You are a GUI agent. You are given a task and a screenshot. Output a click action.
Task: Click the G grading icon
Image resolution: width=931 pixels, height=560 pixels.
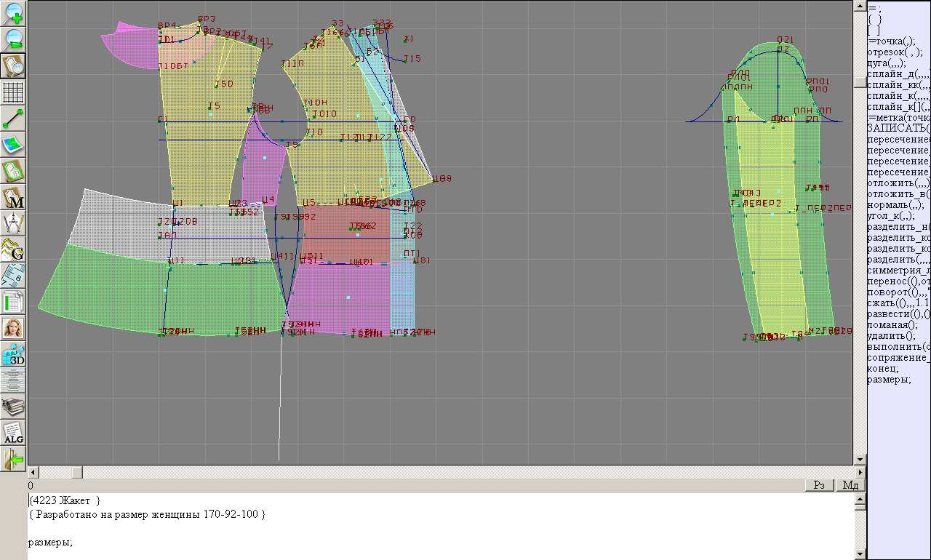(x=14, y=249)
